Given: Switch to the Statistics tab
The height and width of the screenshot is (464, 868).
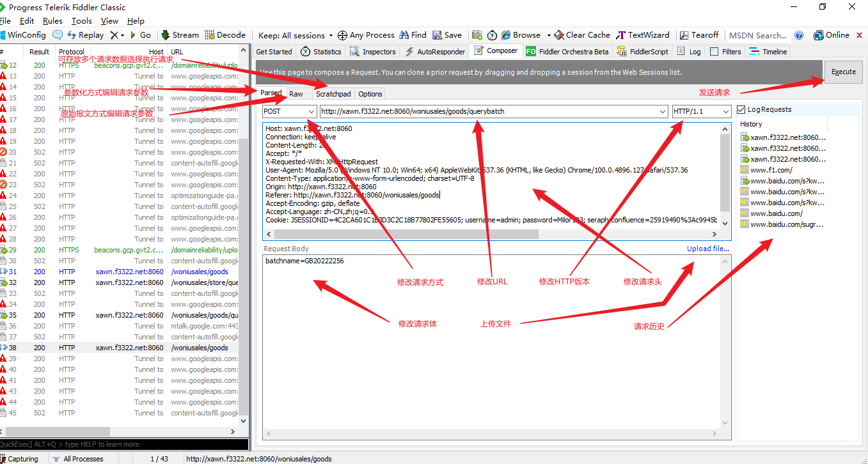Looking at the screenshot, I should tap(321, 52).
